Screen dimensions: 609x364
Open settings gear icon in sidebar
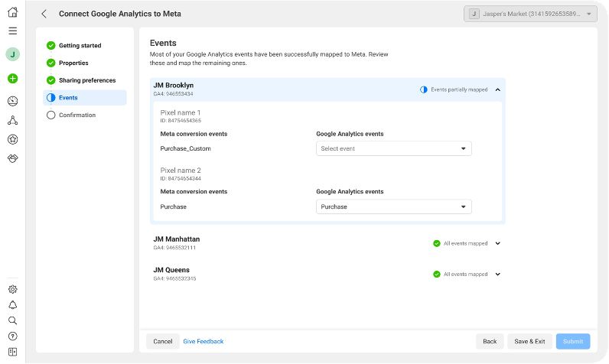pos(13,289)
